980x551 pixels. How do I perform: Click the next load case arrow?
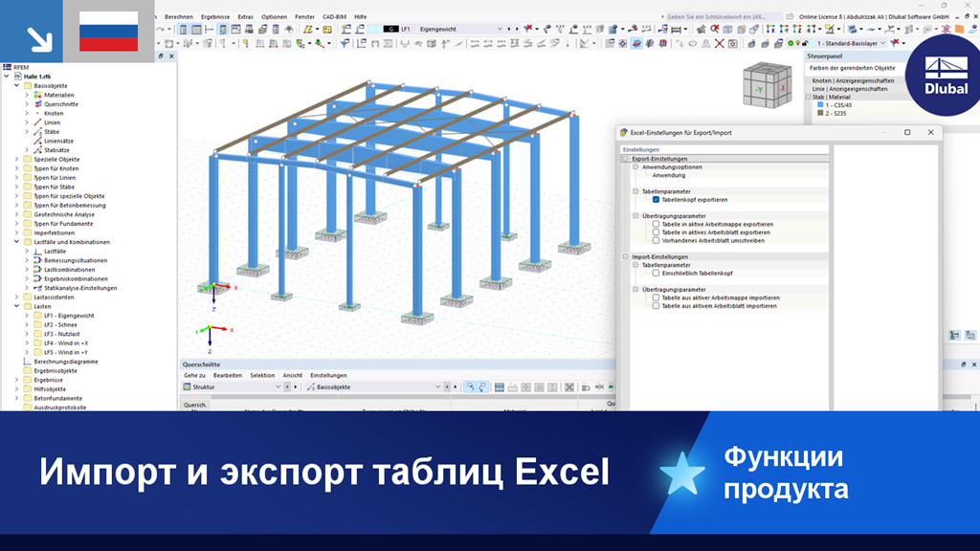click(517, 29)
